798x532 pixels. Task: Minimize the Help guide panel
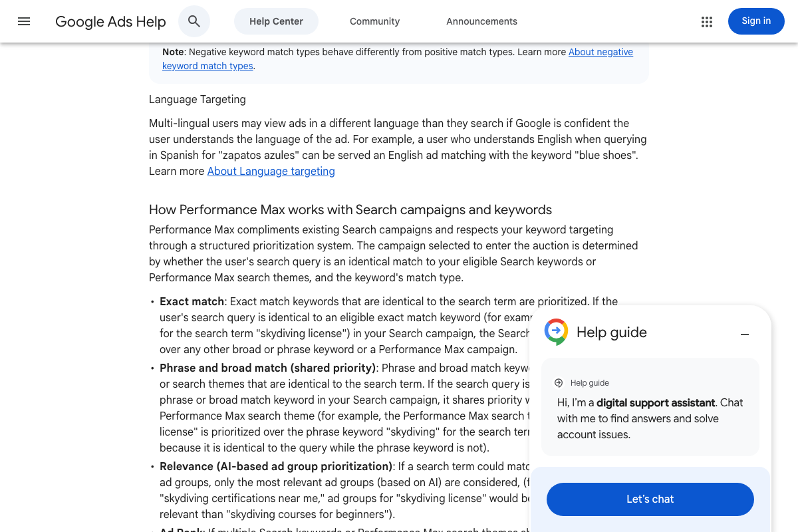click(745, 334)
